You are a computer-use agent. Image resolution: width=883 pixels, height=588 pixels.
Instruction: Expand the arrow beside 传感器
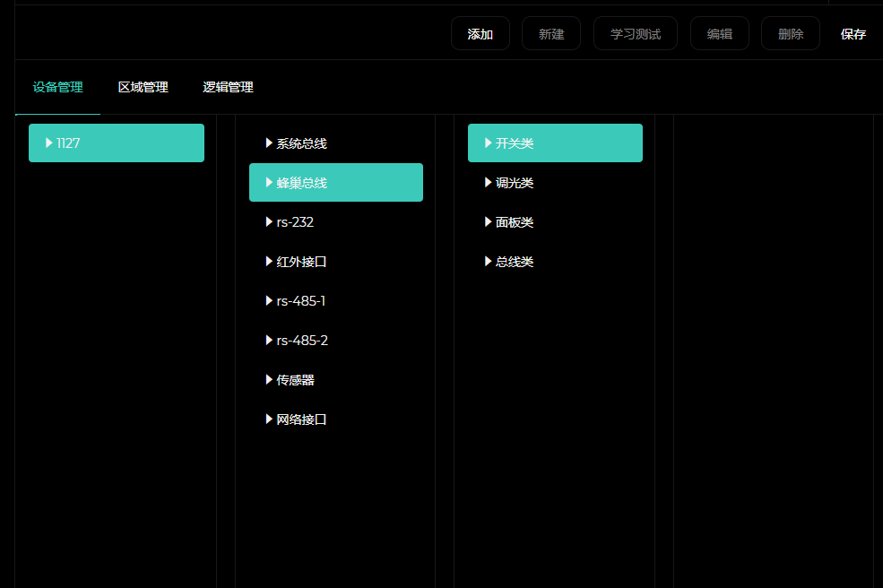[269, 380]
